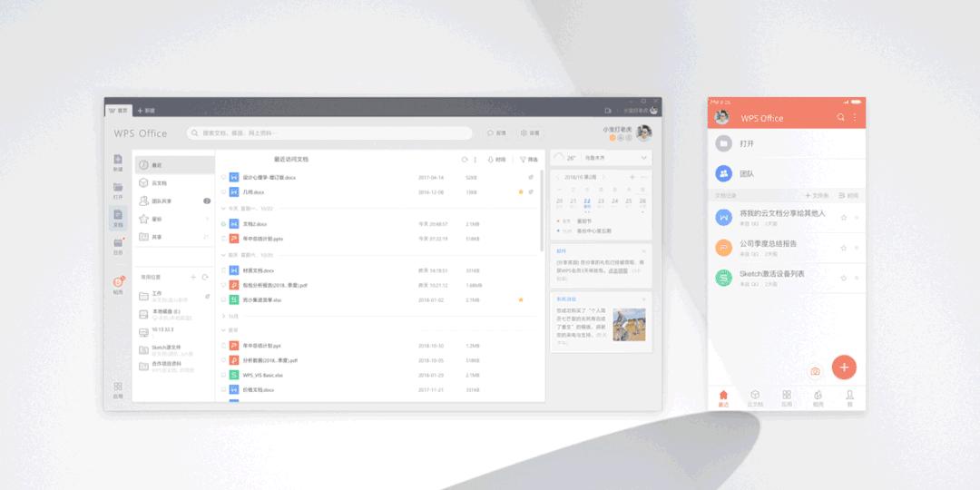The width and height of the screenshot is (980, 490).
Task: Click the 打开 folder icon in left rail
Action: click(x=118, y=187)
